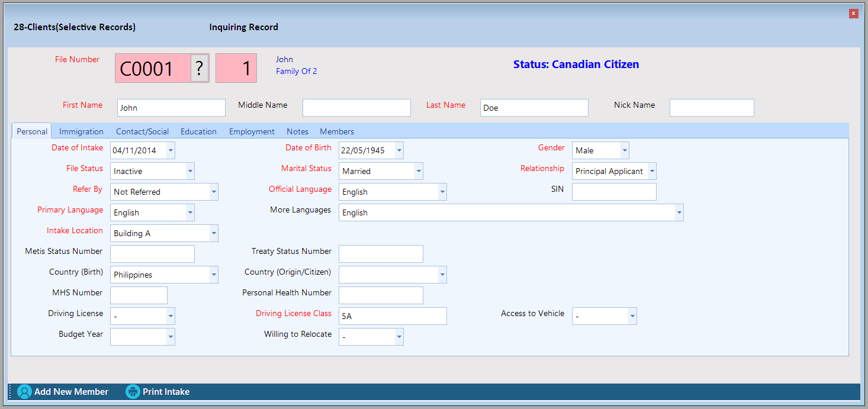Click the Add New Member person icon
Screen dimensions: 868x409
coord(24,392)
